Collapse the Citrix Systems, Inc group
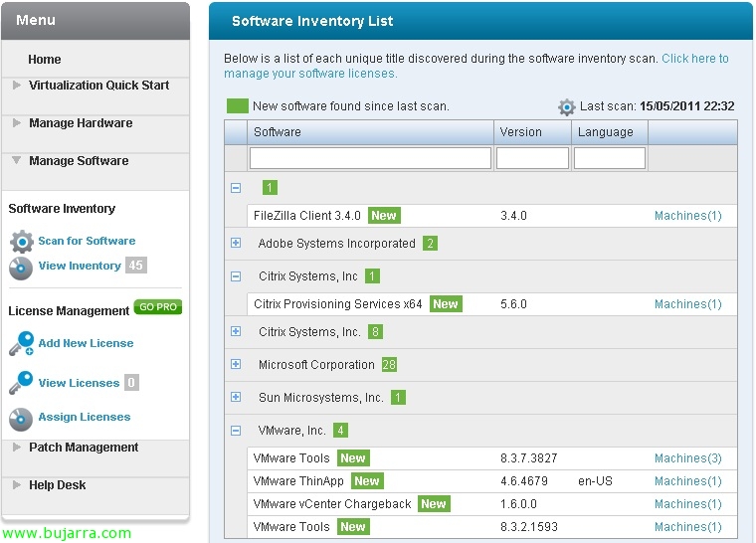 pyautogui.click(x=236, y=276)
